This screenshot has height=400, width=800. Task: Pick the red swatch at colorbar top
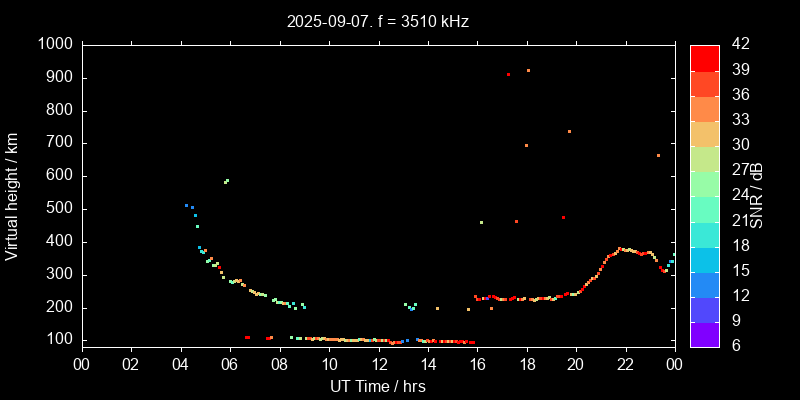704,57
